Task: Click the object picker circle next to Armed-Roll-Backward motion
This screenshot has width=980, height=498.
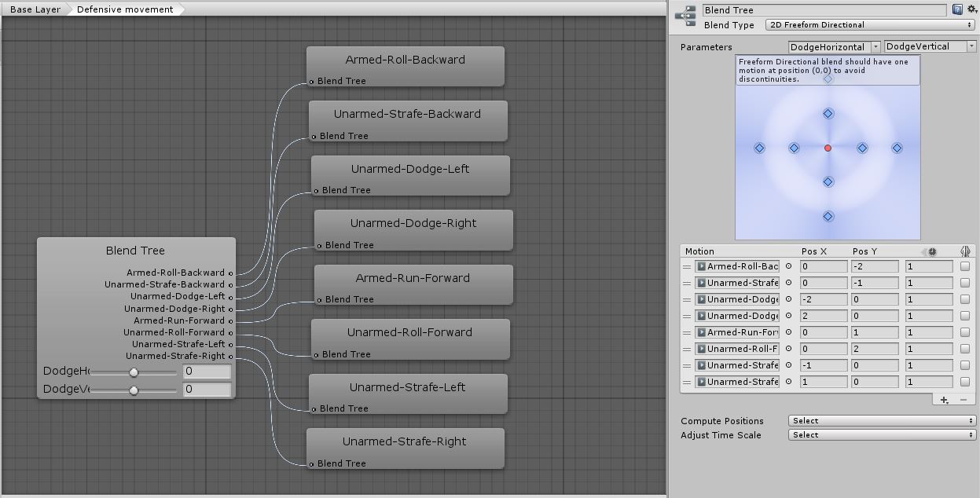Action: click(x=788, y=265)
